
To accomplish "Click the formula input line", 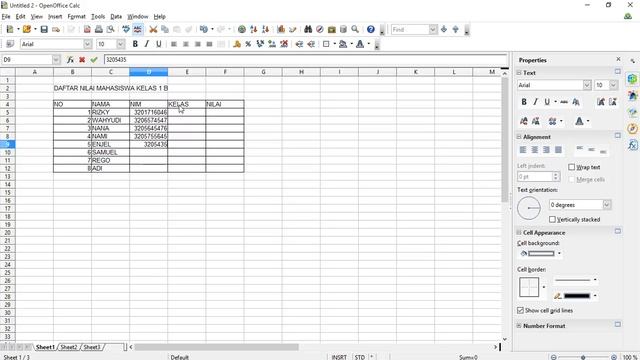I will 305,60.
